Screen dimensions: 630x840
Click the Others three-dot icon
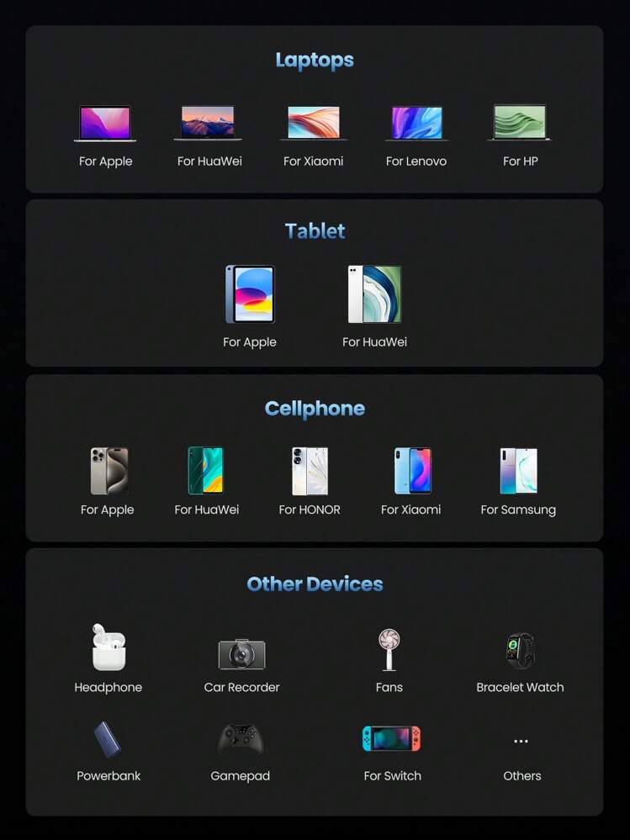(x=521, y=742)
